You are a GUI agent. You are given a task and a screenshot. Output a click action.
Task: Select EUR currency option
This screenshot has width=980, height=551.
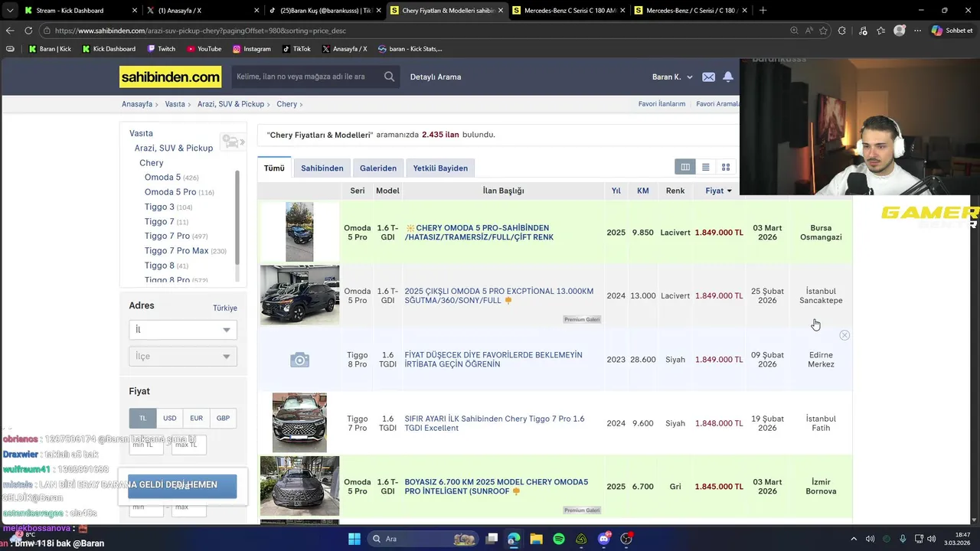196,418
